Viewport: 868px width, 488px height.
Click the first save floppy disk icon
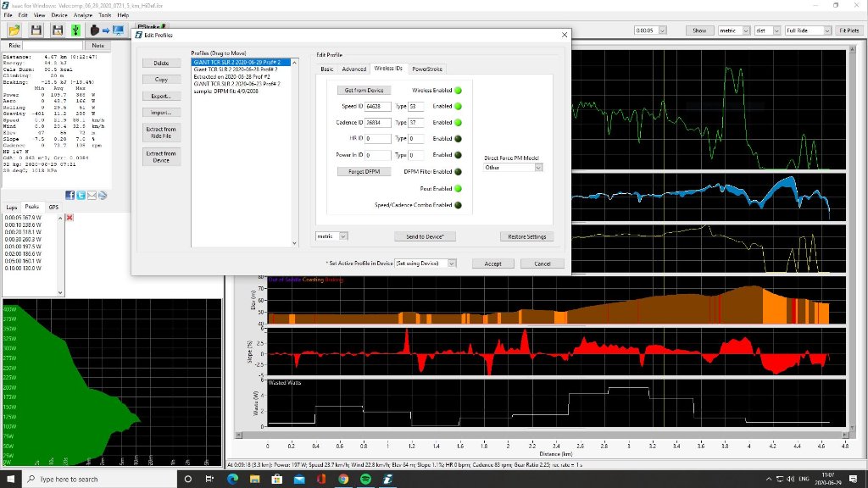pyautogui.click(x=36, y=30)
